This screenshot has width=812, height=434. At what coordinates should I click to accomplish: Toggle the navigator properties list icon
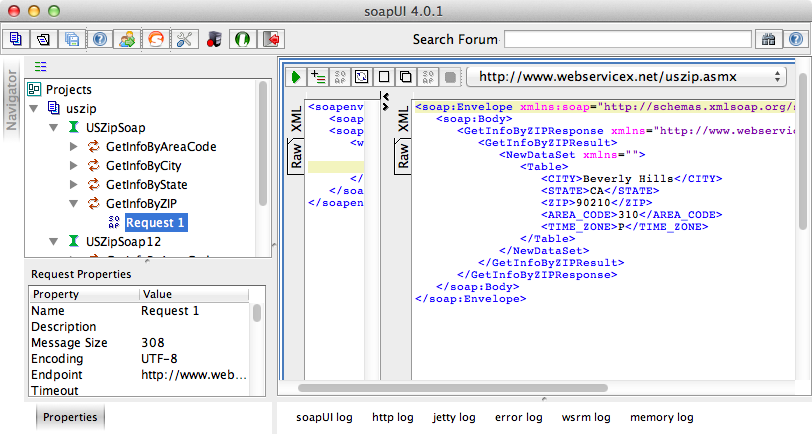click(x=40, y=66)
